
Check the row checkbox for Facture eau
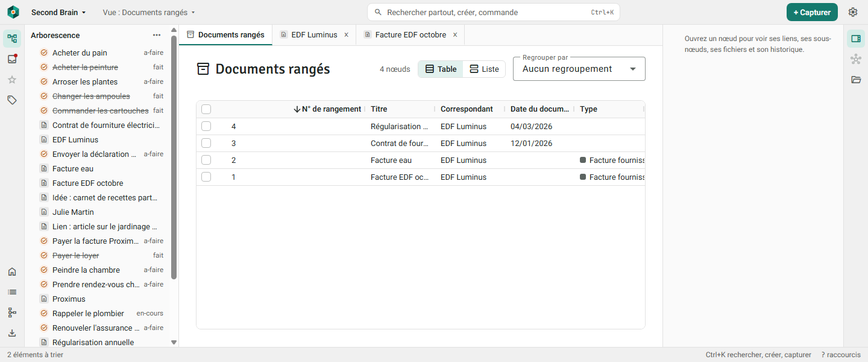(206, 160)
